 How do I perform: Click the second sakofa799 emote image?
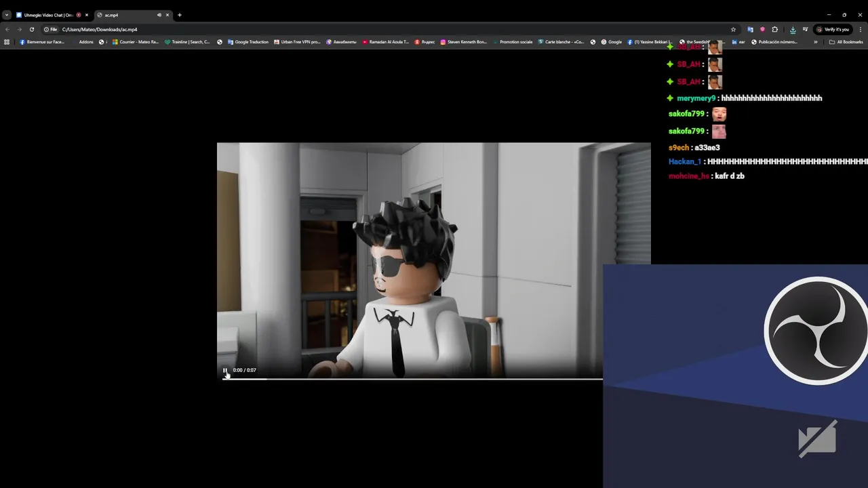(x=719, y=131)
